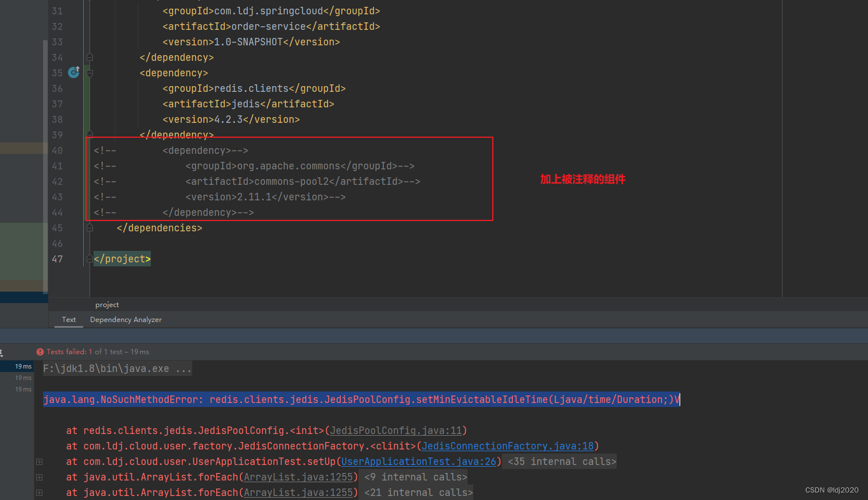The width and height of the screenshot is (868, 500).
Task: Click the fold marker beside line 39
Action: click(89, 134)
